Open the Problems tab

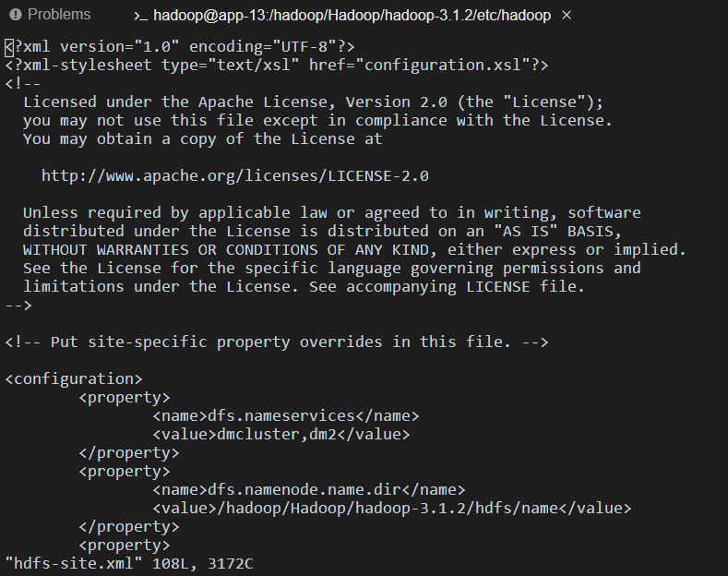[x=50, y=15]
